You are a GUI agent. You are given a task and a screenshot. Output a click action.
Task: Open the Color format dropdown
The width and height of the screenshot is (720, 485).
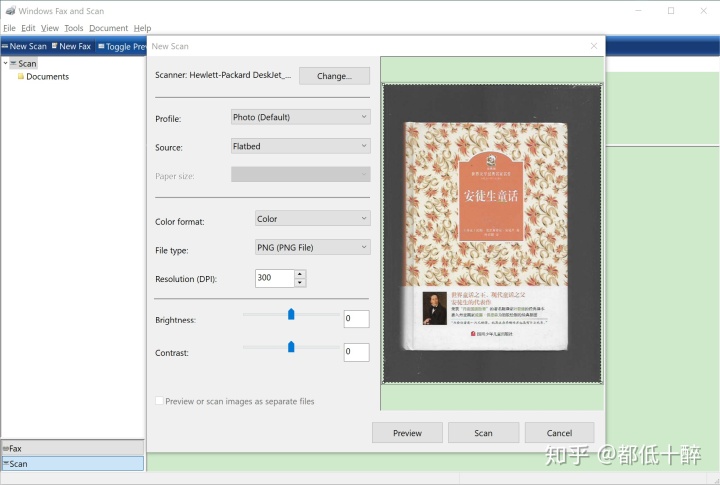(x=313, y=219)
